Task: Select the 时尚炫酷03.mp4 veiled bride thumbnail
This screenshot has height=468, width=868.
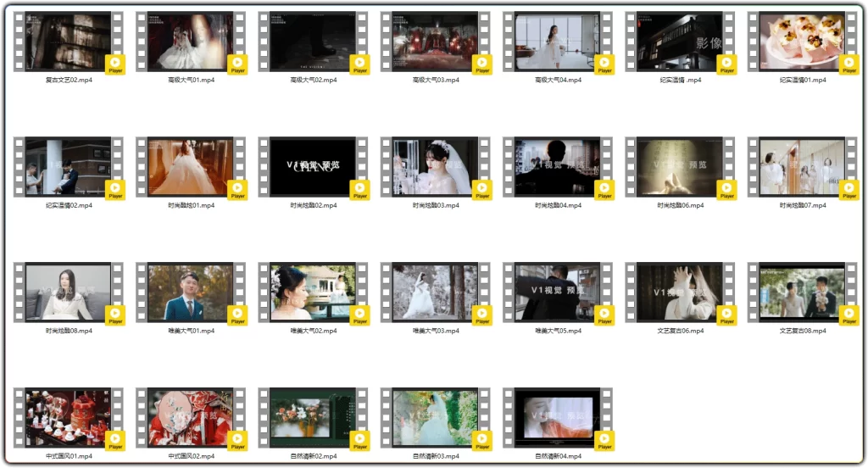Action: 435,167
